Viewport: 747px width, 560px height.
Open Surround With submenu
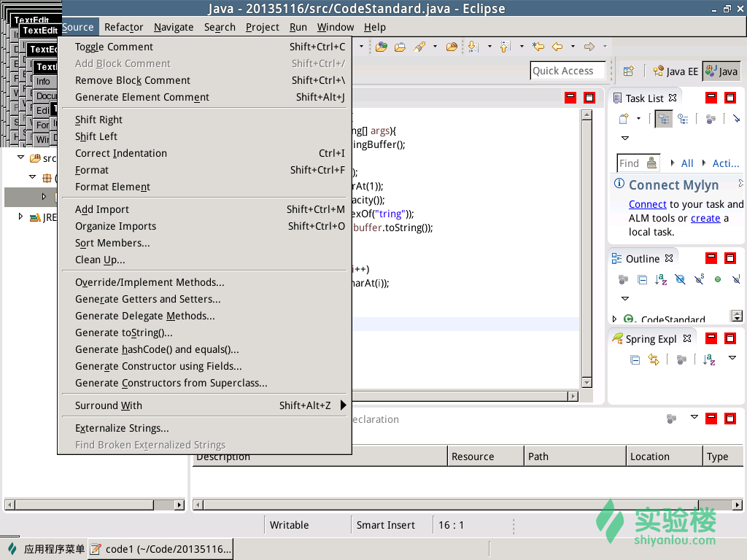[206, 405]
